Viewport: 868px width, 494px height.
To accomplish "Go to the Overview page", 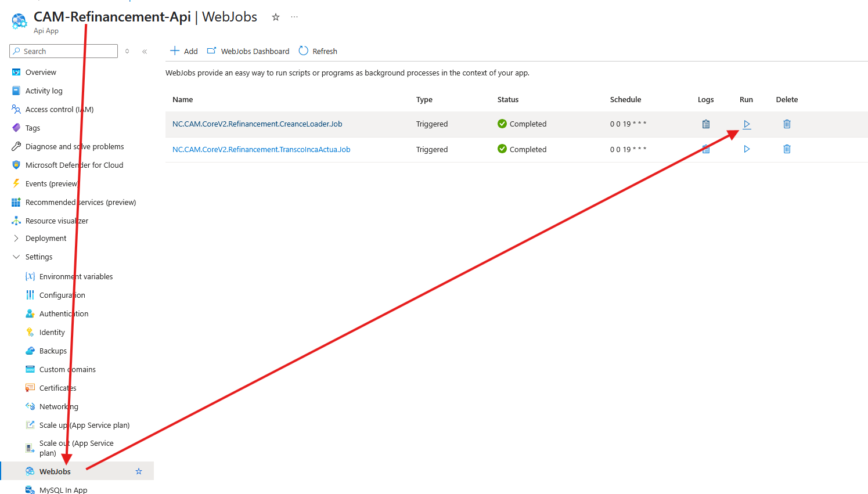I will coord(41,73).
